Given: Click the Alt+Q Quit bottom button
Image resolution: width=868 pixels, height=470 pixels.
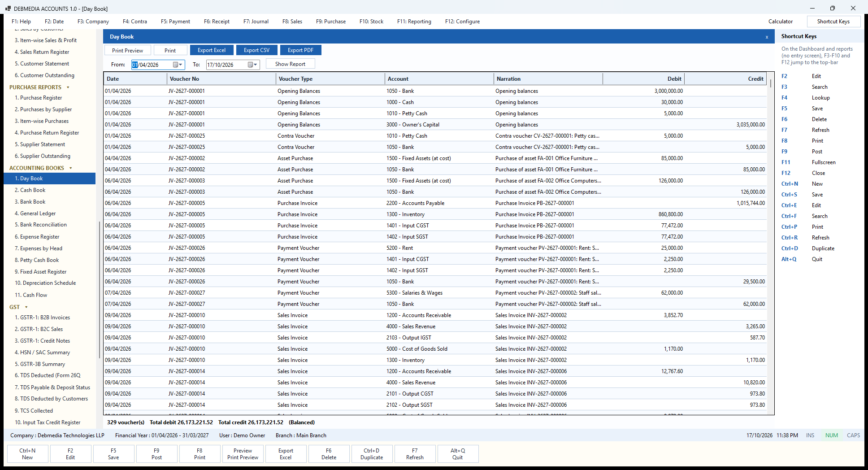Looking at the screenshot, I should [x=458, y=454].
